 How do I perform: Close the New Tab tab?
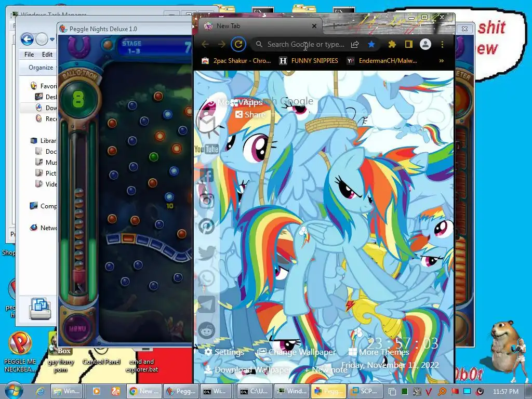[x=314, y=26]
